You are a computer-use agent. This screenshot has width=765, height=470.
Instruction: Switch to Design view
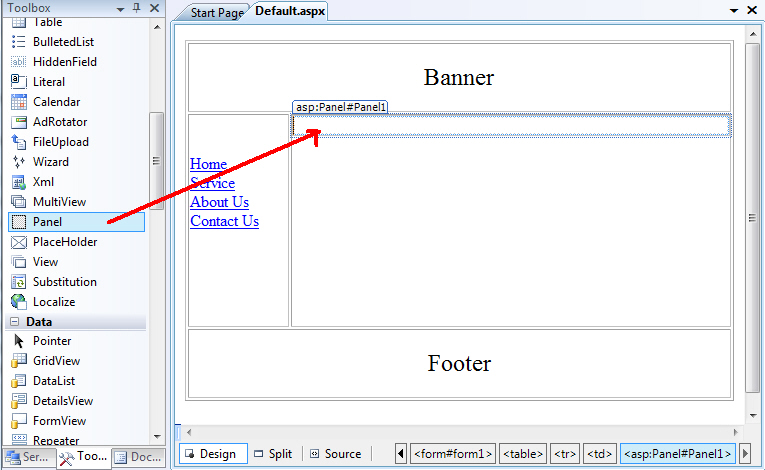(x=213, y=454)
